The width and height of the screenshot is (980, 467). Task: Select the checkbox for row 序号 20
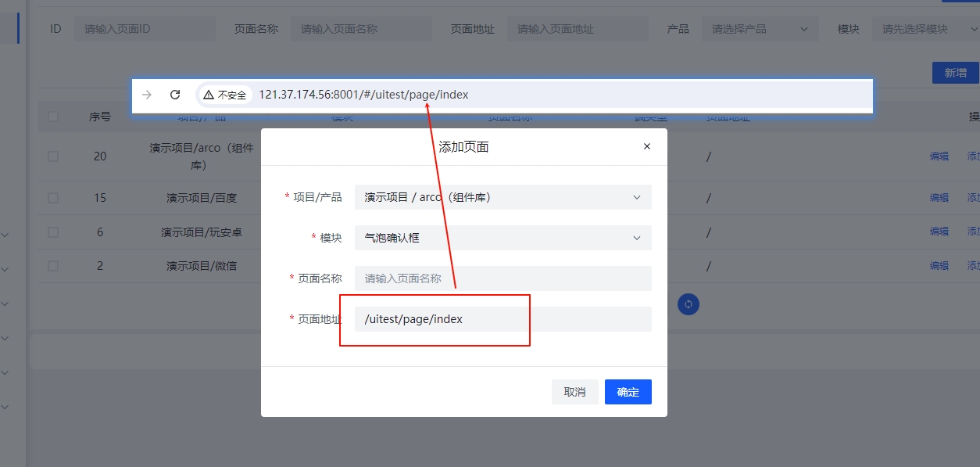[52, 156]
